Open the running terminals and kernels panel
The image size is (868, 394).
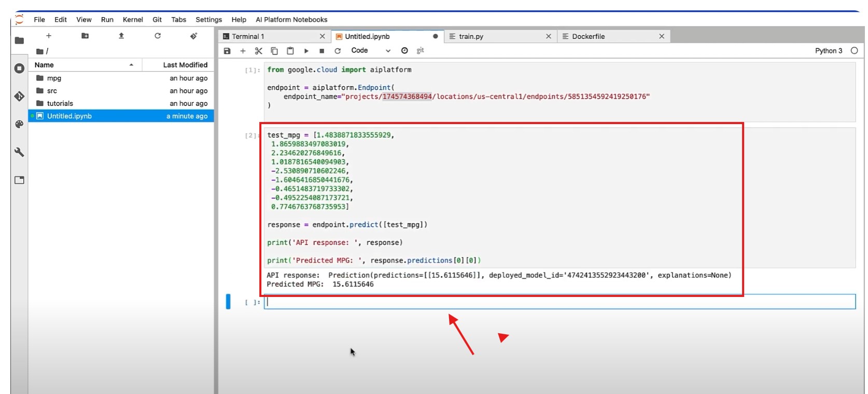coord(19,69)
